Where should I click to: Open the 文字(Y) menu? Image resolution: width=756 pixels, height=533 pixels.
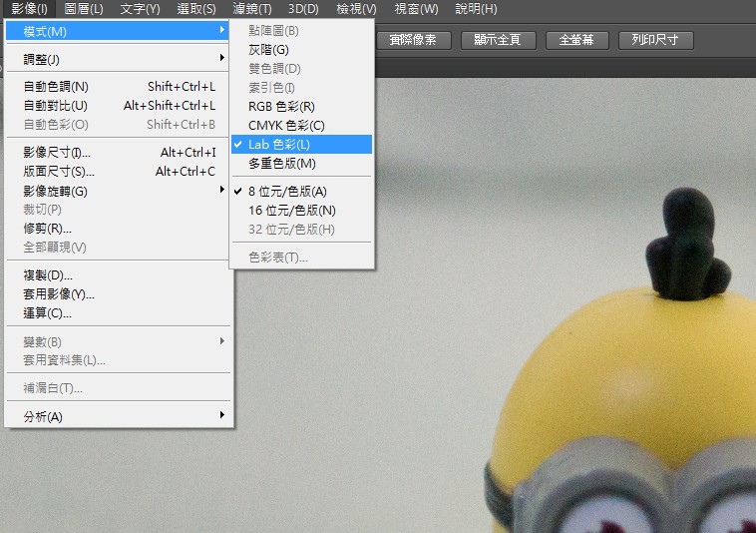pyautogui.click(x=140, y=9)
